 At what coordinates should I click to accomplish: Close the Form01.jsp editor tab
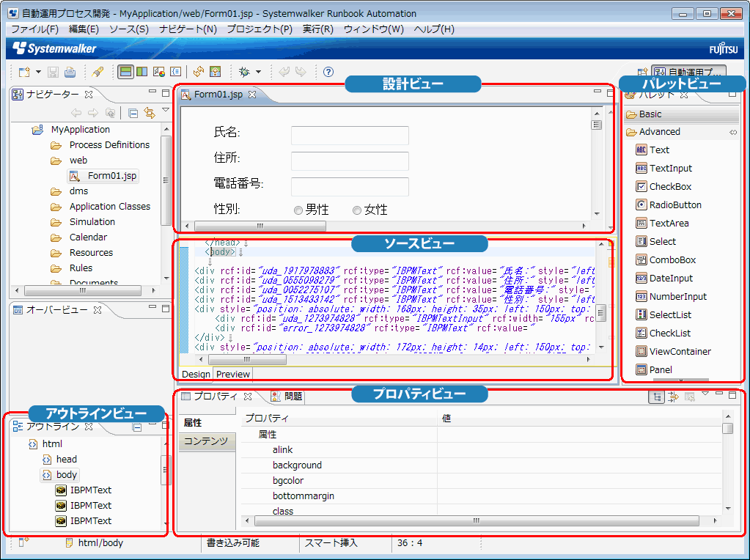[x=252, y=95]
